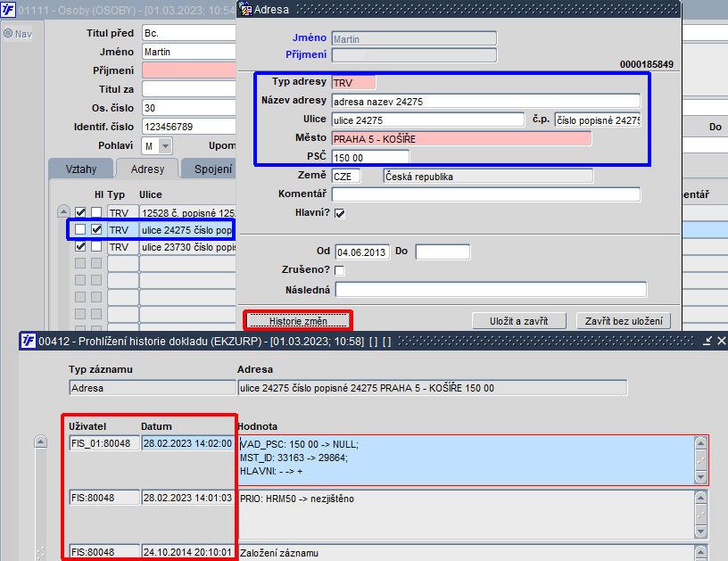Uncheck first checkbox in ulice 23730 row

[80, 246]
